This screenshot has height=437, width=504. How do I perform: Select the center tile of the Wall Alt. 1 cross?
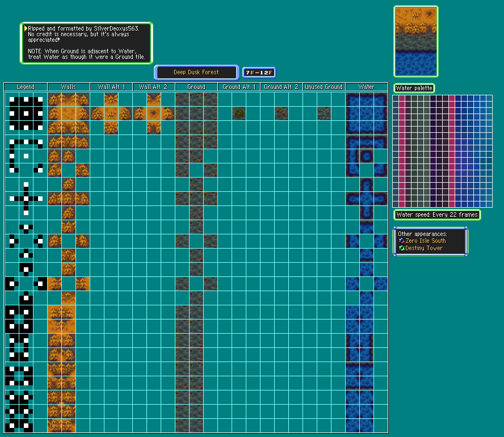click(x=111, y=114)
